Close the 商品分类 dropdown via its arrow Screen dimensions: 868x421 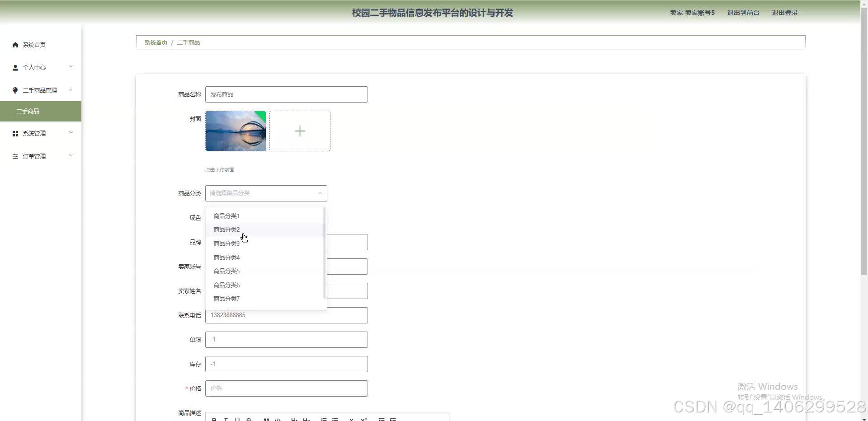coord(320,193)
